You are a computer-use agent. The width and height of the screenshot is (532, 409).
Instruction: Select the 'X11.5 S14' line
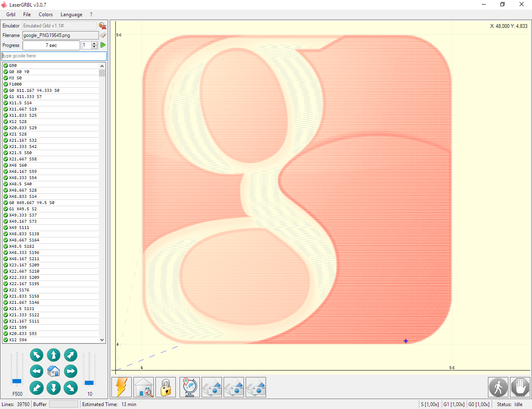pos(51,103)
